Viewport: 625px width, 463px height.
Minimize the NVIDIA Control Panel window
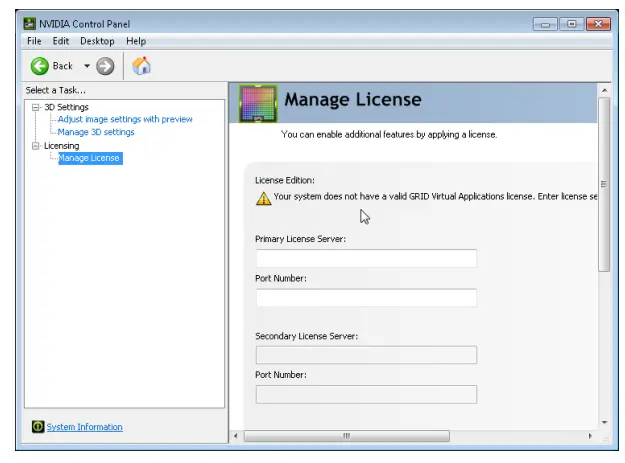click(545, 24)
